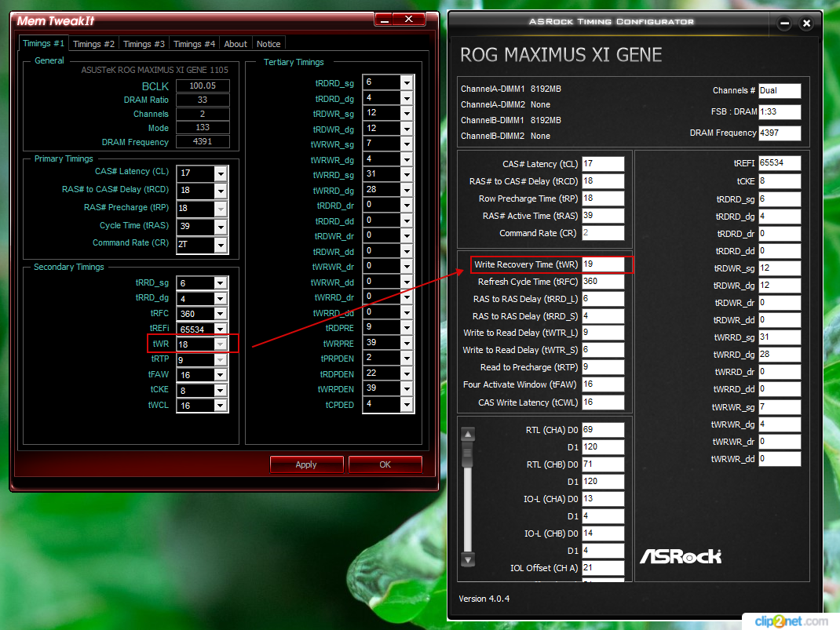Click the ASRock DRAM Frequency field 4397
The width and height of the screenshot is (840, 630).
[780, 133]
